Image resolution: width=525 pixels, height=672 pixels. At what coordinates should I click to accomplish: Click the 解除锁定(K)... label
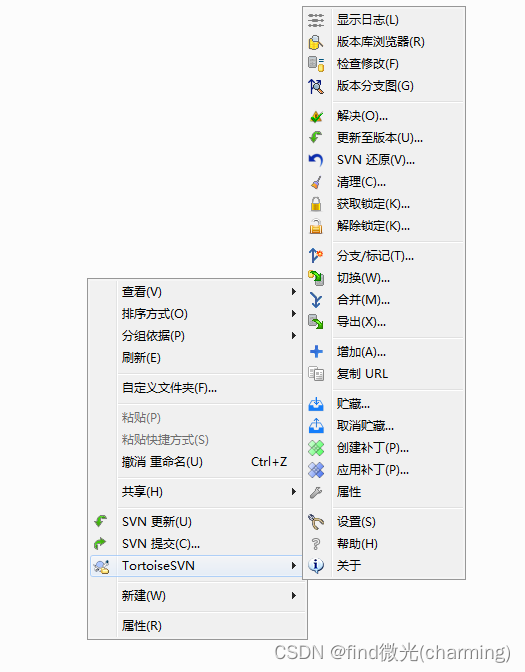click(x=373, y=226)
